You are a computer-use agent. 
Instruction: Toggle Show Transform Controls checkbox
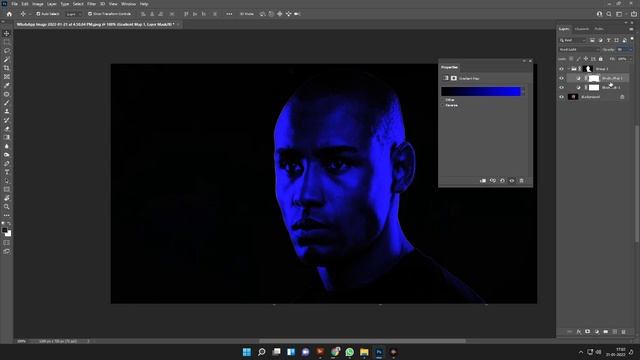(x=90, y=14)
